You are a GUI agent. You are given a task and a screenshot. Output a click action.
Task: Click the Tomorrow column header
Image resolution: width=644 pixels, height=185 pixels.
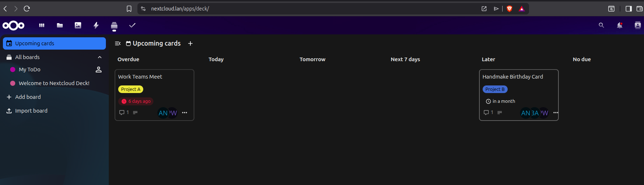[313, 59]
